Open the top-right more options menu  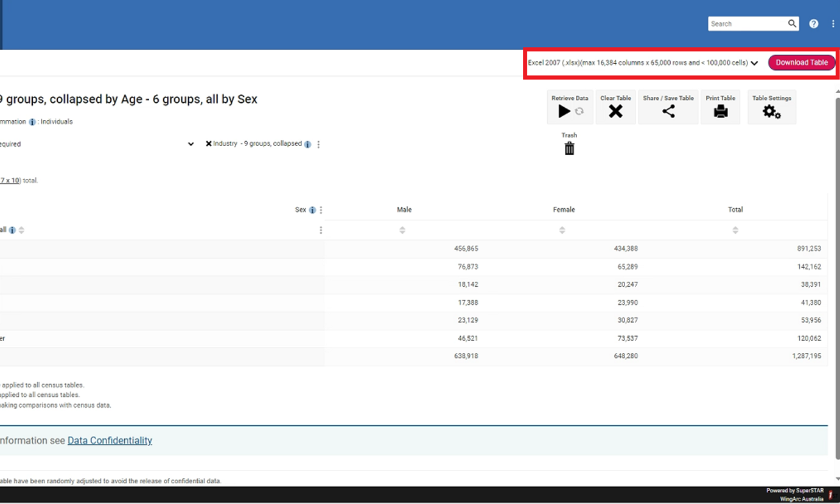click(833, 24)
